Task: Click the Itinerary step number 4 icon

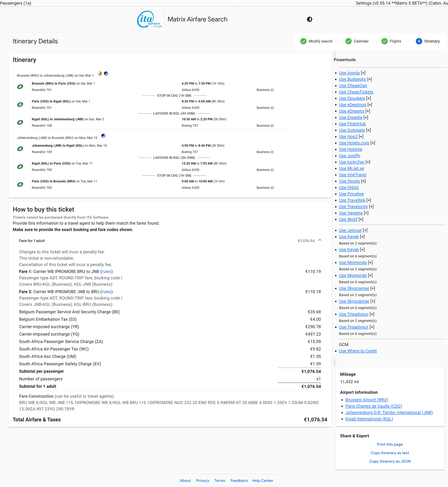Action: pyautogui.click(x=419, y=41)
